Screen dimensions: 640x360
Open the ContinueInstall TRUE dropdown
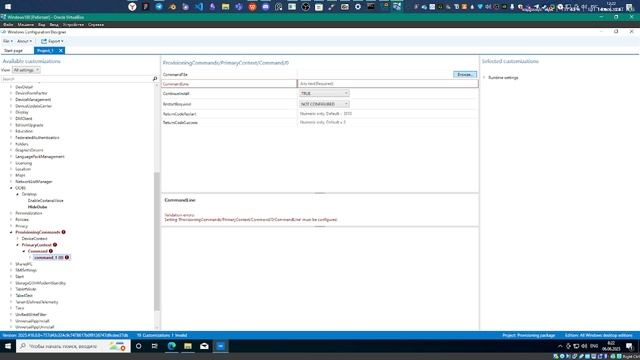pyautogui.click(x=324, y=93)
